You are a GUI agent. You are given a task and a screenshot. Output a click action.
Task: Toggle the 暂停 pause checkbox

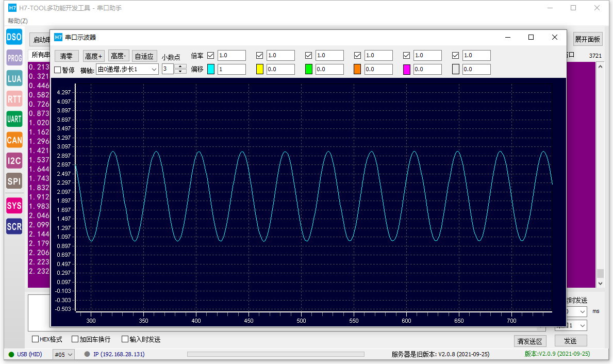[57, 70]
